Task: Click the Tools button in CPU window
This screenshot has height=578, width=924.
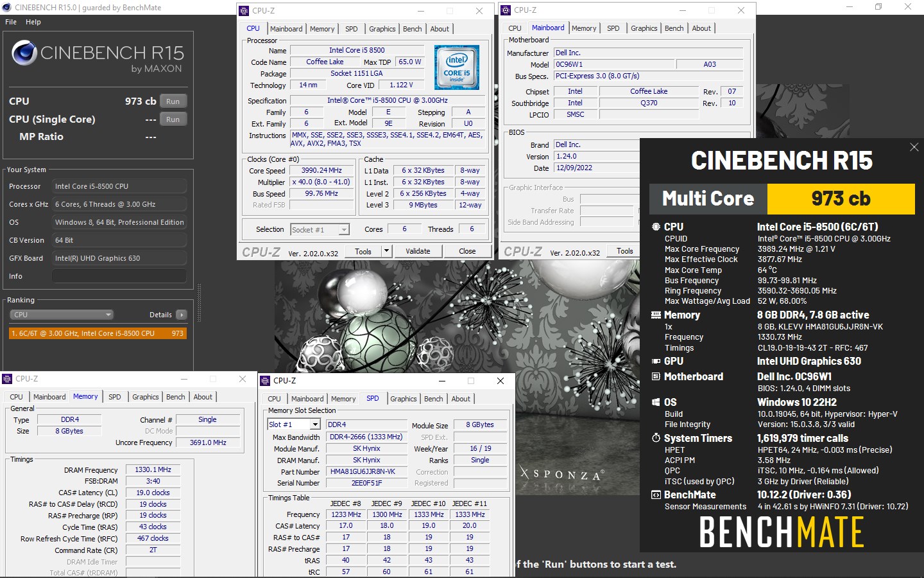Action: point(363,251)
